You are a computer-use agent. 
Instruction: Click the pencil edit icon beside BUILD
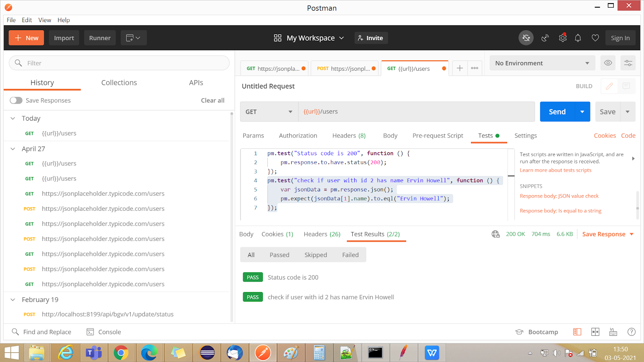pyautogui.click(x=609, y=86)
